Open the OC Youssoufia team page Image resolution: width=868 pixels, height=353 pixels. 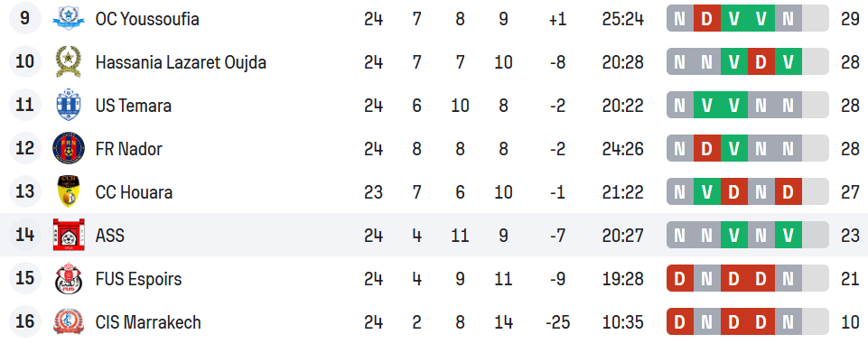[147, 19]
